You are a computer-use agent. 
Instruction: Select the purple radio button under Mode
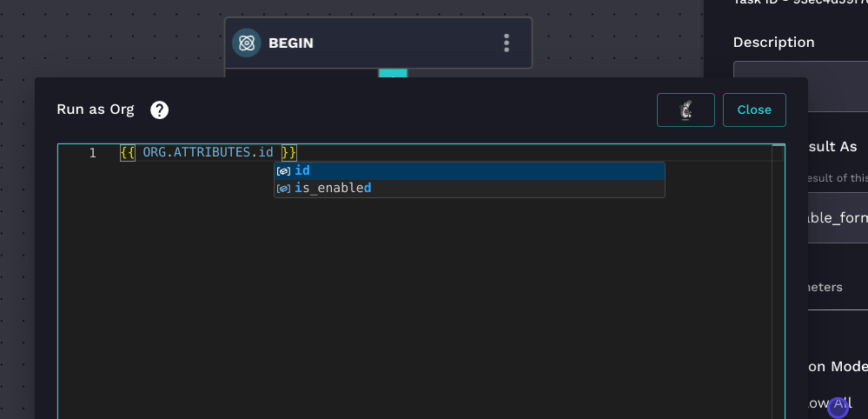(838, 406)
